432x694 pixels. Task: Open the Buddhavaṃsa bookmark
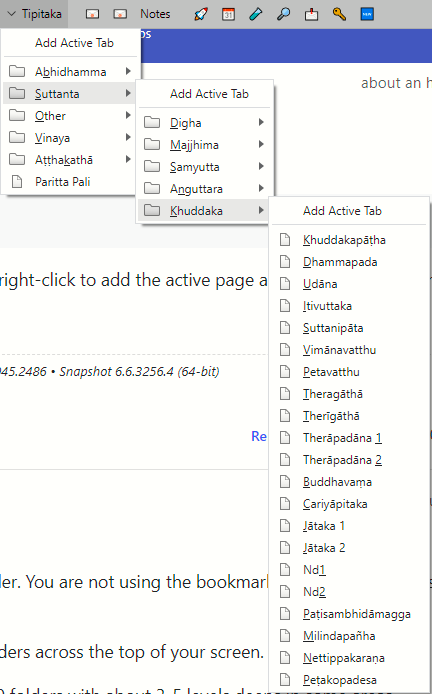coord(349,482)
